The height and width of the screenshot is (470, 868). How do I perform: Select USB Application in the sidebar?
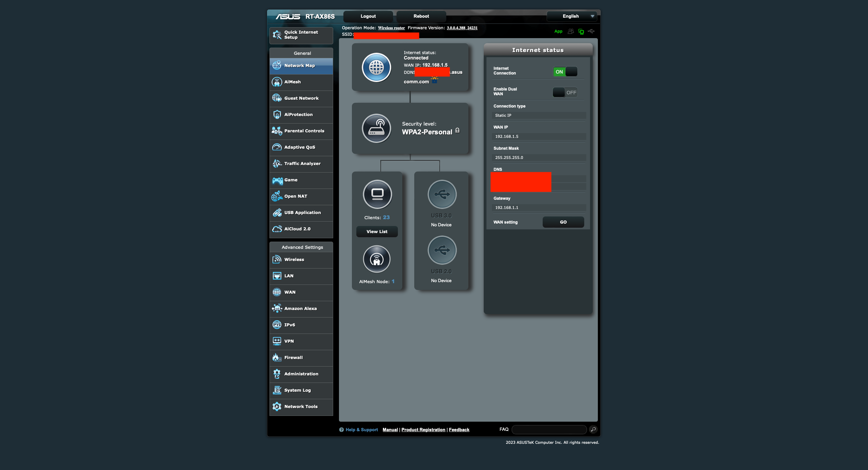[x=302, y=212]
